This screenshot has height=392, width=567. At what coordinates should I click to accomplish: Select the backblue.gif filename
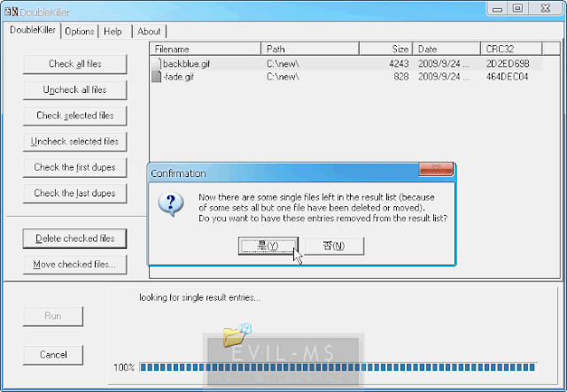coord(186,64)
